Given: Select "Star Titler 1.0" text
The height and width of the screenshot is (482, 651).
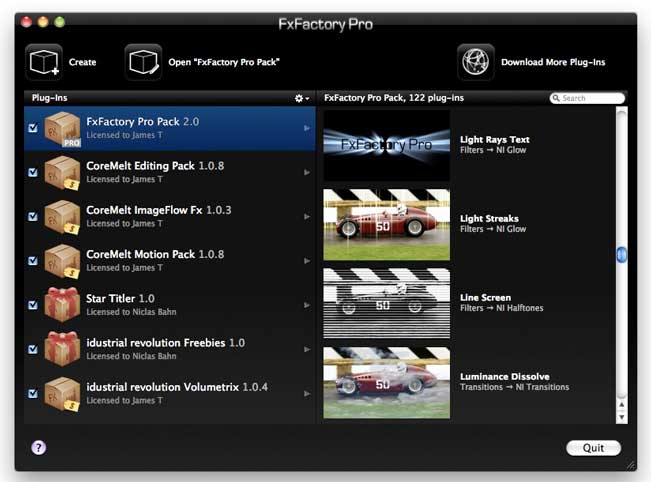Looking at the screenshot, I should pos(120,298).
